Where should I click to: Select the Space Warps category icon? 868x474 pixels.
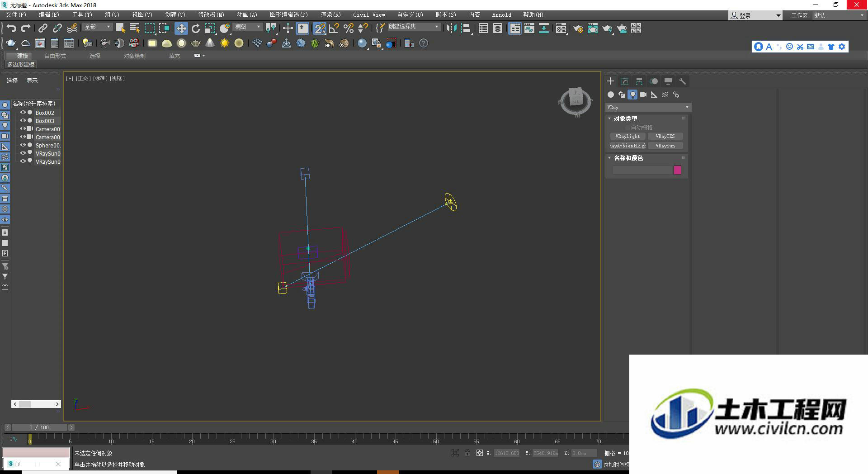[x=665, y=95]
